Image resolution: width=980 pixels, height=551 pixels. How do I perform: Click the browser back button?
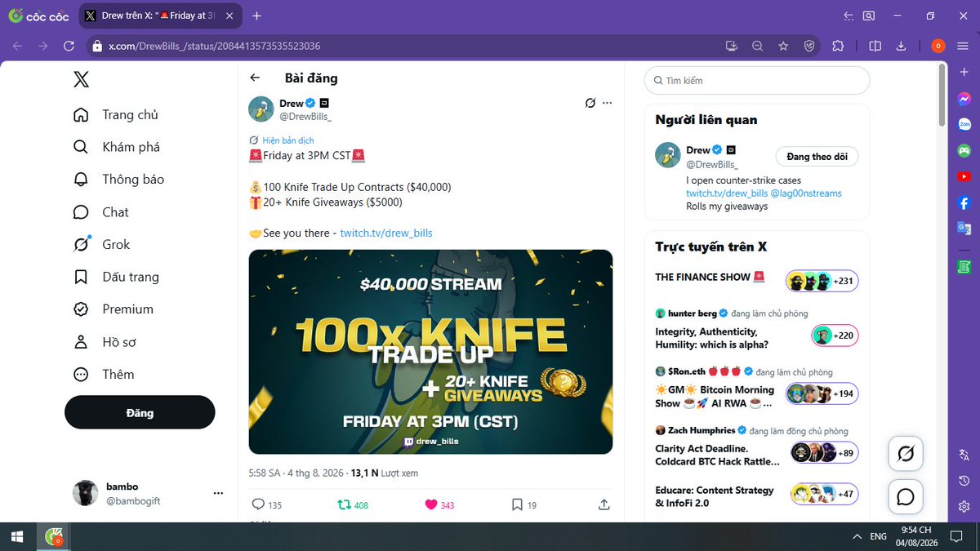16,47
